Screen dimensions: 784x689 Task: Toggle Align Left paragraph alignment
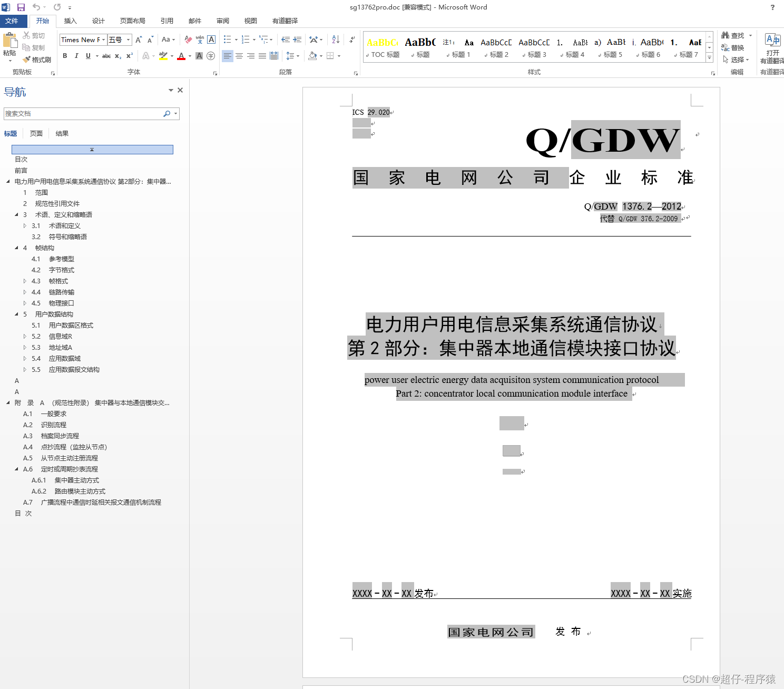tap(228, 56)
